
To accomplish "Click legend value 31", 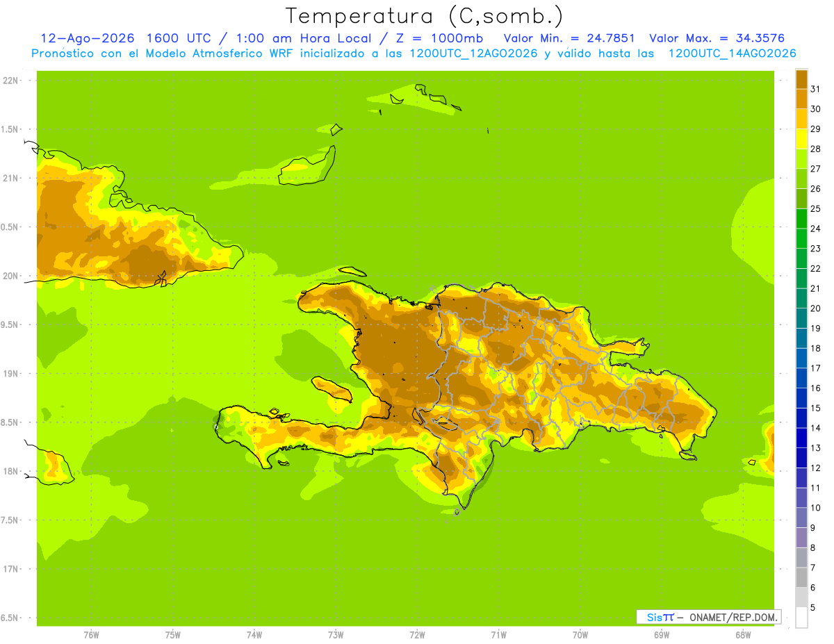I will coord(815,89).
